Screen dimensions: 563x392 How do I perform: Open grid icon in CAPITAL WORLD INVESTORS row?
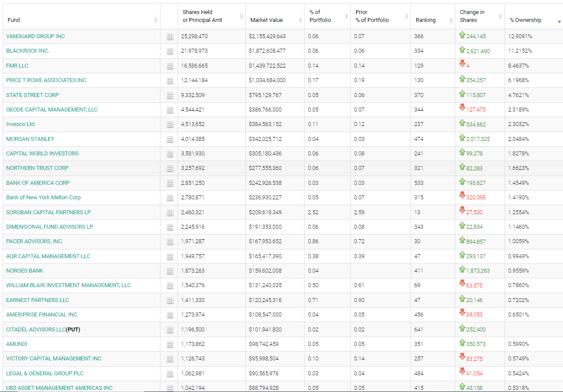click(170, 155)
